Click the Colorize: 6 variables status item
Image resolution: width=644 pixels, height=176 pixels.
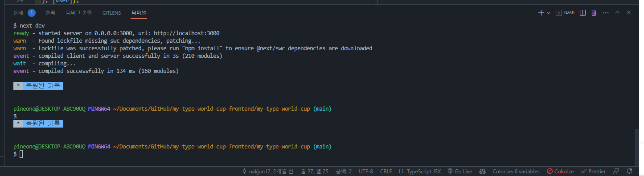coord(516,172)
